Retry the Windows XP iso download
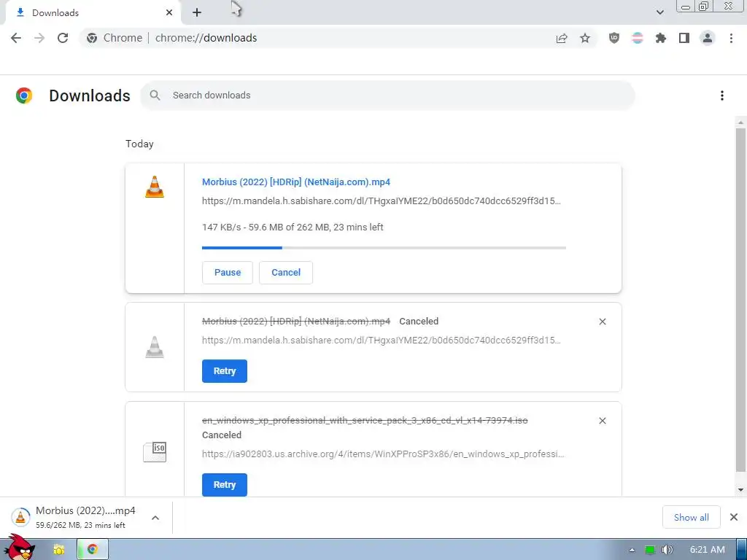Image resolution: width=747 pixels, height=560 pixels. point(225,485)
